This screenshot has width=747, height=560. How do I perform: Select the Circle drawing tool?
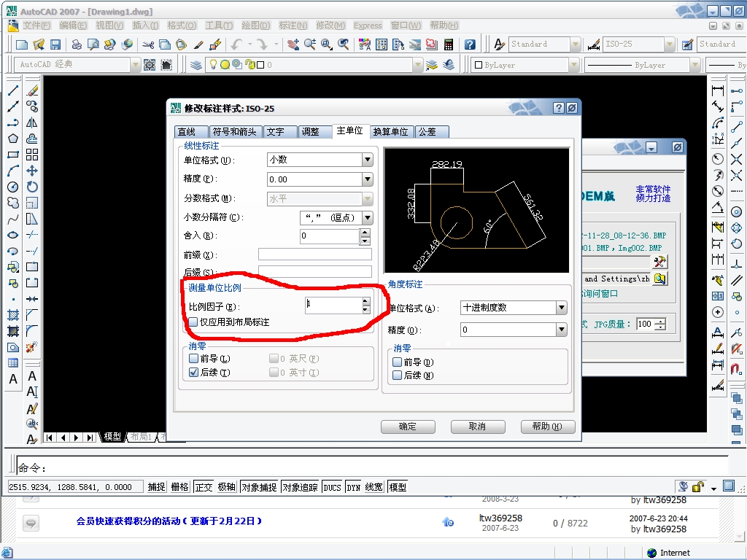(x=13, y=187)
